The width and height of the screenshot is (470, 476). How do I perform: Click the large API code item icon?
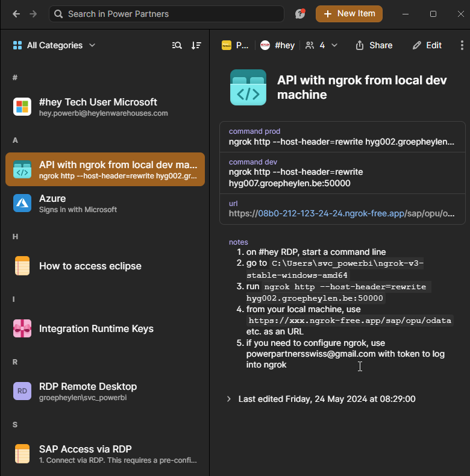click(248, 87)
